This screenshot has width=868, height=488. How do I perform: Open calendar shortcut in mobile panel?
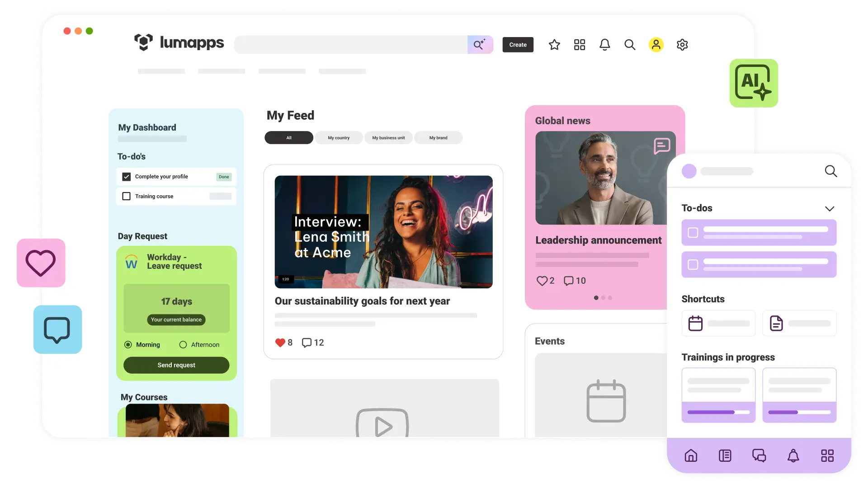point(718,323)
